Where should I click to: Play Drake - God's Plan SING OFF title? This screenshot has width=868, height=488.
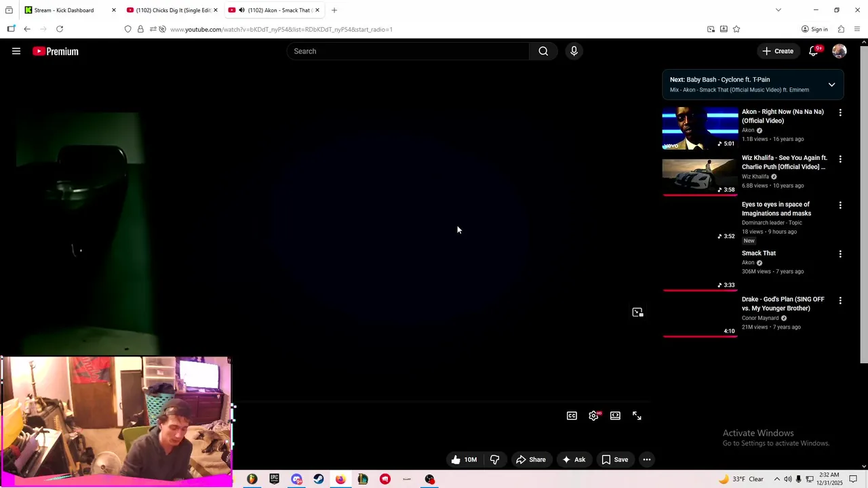(x=784, y=304)
